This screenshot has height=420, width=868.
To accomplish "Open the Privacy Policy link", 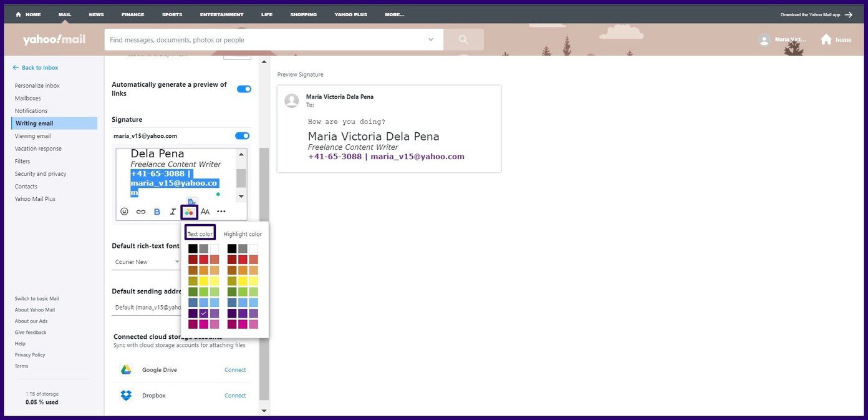I will click(x=30, y=354).
